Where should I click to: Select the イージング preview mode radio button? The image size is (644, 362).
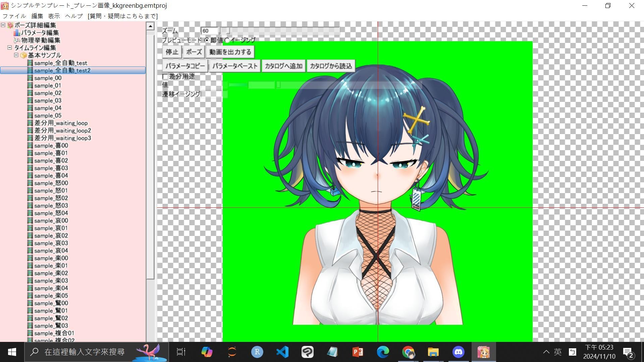pos(227,40)
